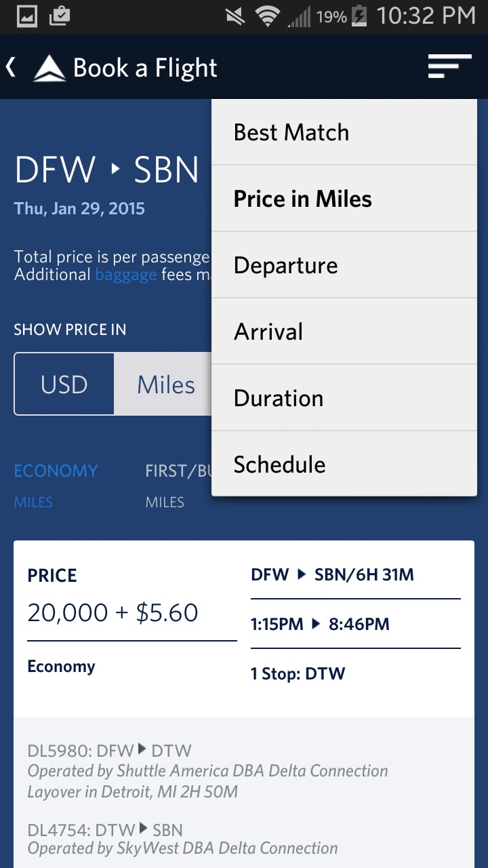Open the baggage fees link
Image resolution: width=488 pixels, height=868 pixels.
click(125, 275)
